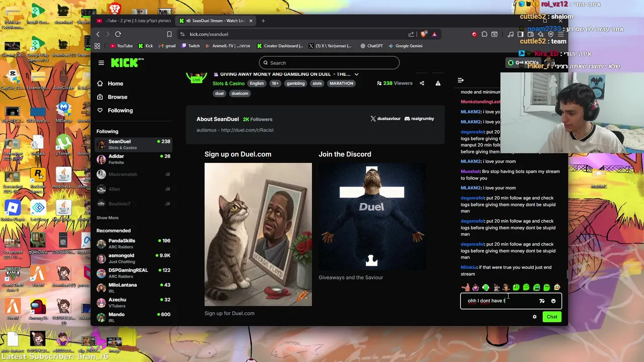Open the gmail bookmark
The image size is (644, 362).
point(167,46)
